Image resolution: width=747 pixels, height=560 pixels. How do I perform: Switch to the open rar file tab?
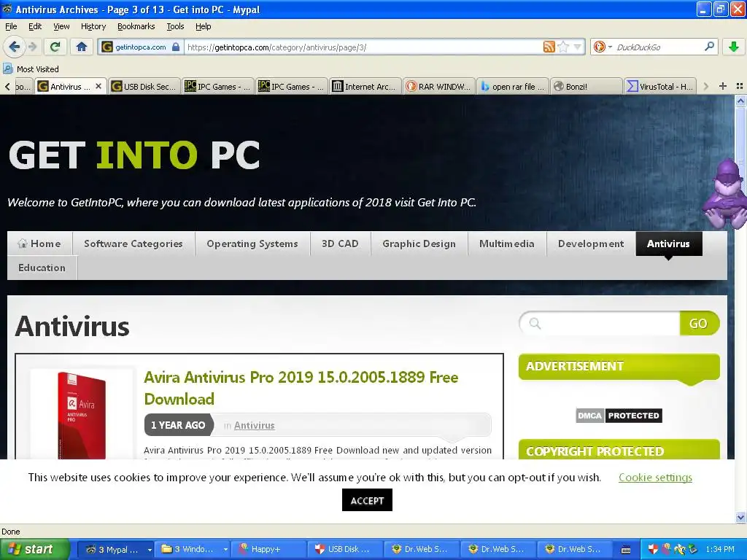(x=513, y=87)
